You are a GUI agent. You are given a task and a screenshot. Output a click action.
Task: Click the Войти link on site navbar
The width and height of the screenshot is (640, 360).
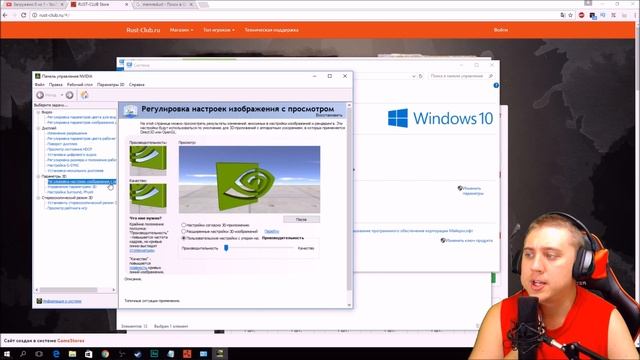pos(501,30)
